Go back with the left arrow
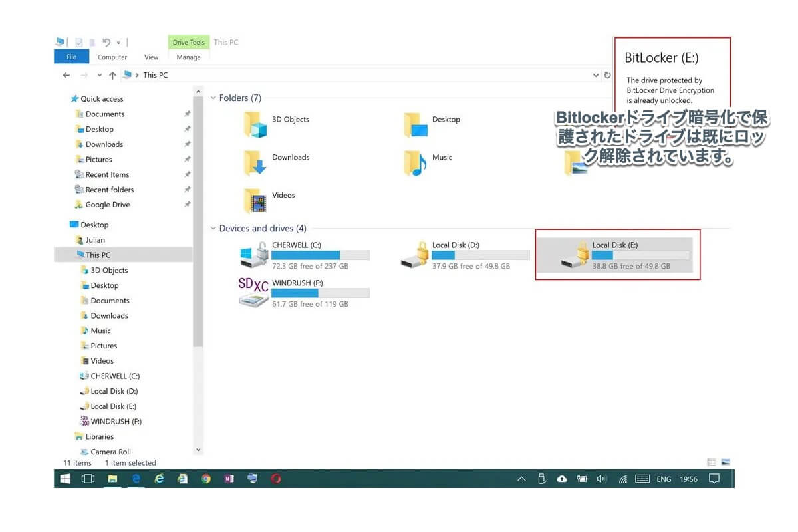Viewport: 798px width, 532px height. point(66,75)
